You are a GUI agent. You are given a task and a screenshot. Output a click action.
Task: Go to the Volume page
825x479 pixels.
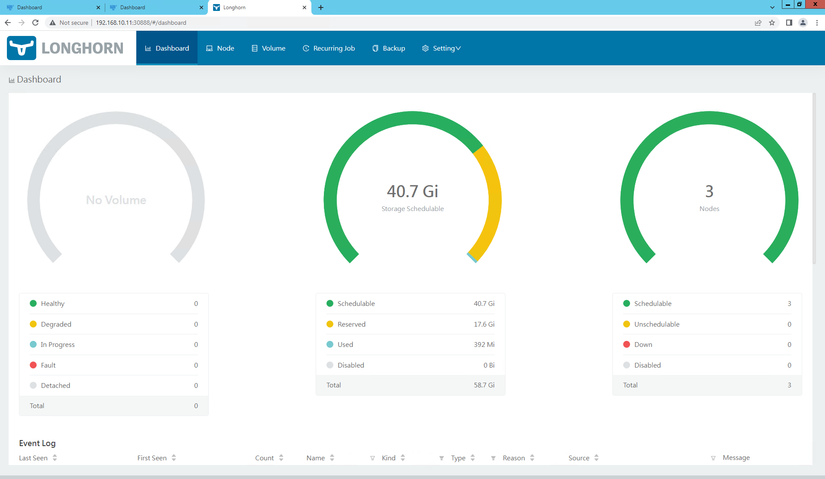point(268,48)
